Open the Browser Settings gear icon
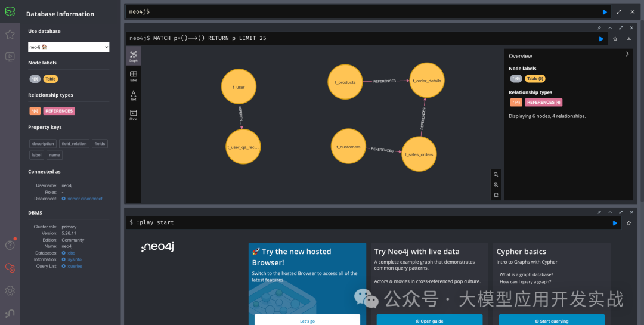 coord(10,290)
